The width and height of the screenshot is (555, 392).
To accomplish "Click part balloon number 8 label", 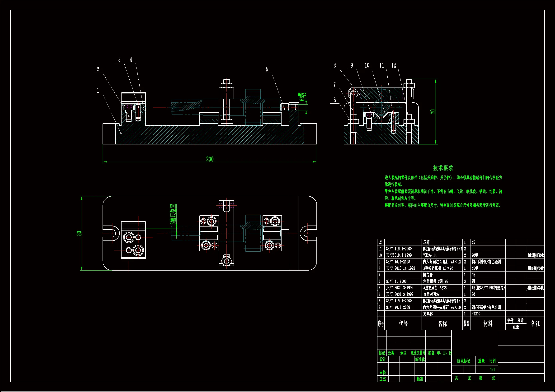I will (x=334, y=65).
